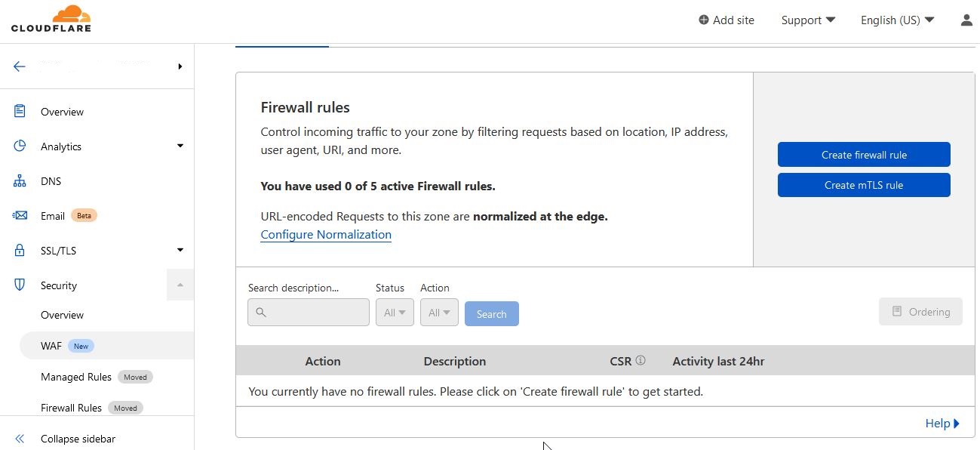Click the Cloudflare logo
This screenshot has width=980, height=450.
coord(51,19)
